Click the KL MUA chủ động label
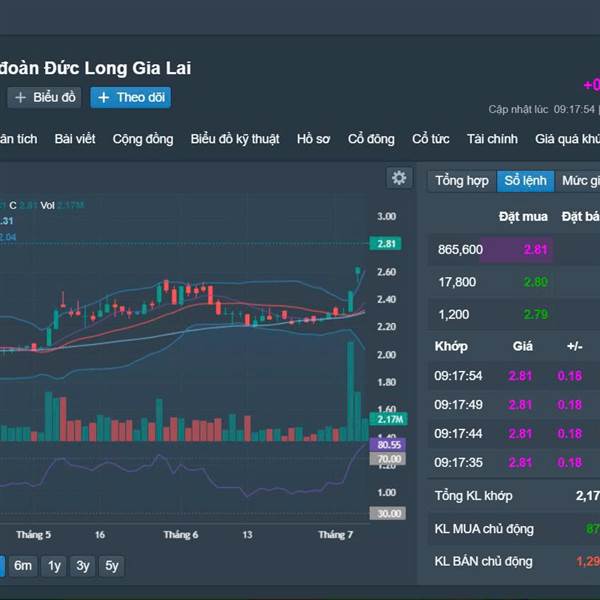The image size is (600, 600). (484, 529)
